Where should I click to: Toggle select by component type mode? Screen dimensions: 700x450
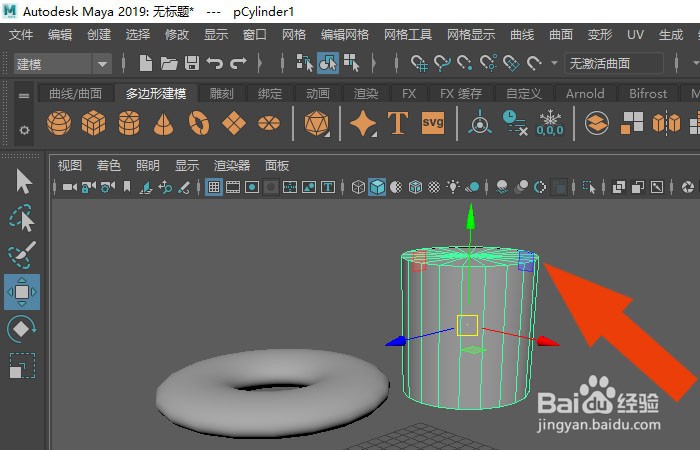tap(351, 63)
